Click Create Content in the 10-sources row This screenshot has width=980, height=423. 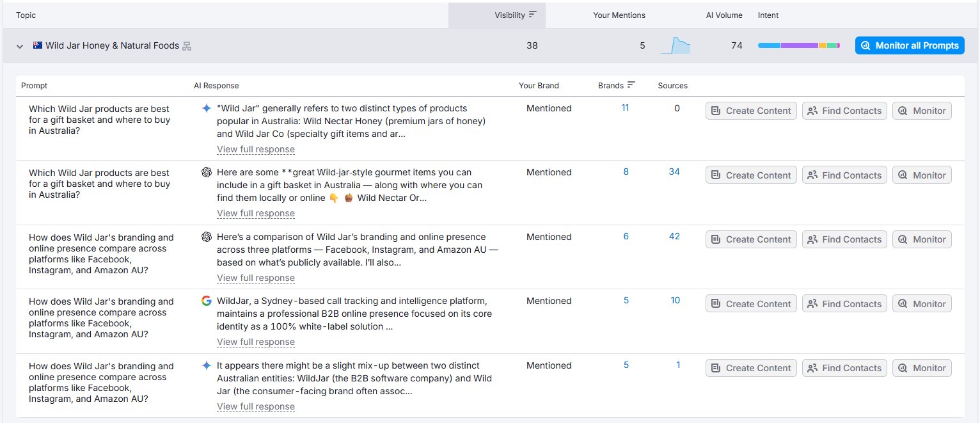pyautogui.click(x=752, y=304)
